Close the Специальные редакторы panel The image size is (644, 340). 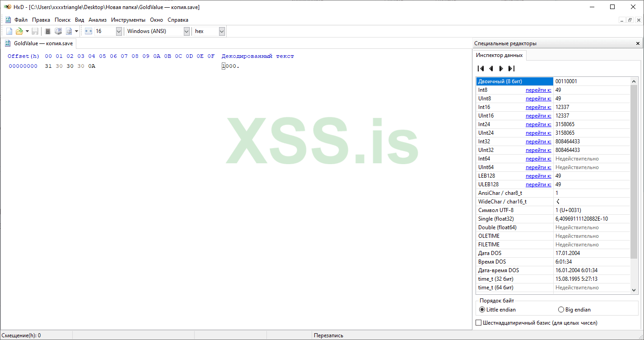click(638, 43)
